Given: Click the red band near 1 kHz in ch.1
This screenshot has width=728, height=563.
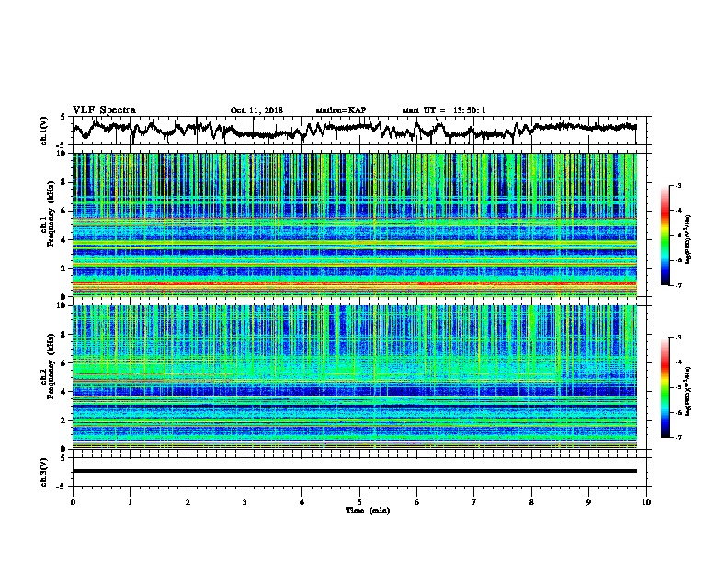Looking at the screenshot, I should 354,283.
